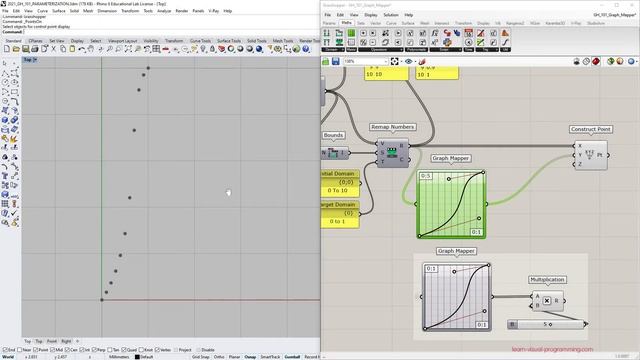Click the Remap Numbers component
This screenshot has height=360, width=640.
[x=392, y=153]
